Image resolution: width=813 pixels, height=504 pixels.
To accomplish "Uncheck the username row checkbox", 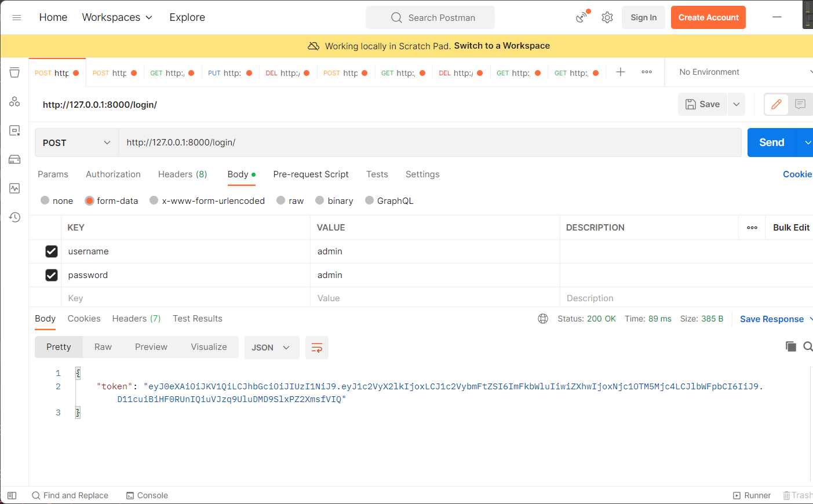I will tap(52, 251).
